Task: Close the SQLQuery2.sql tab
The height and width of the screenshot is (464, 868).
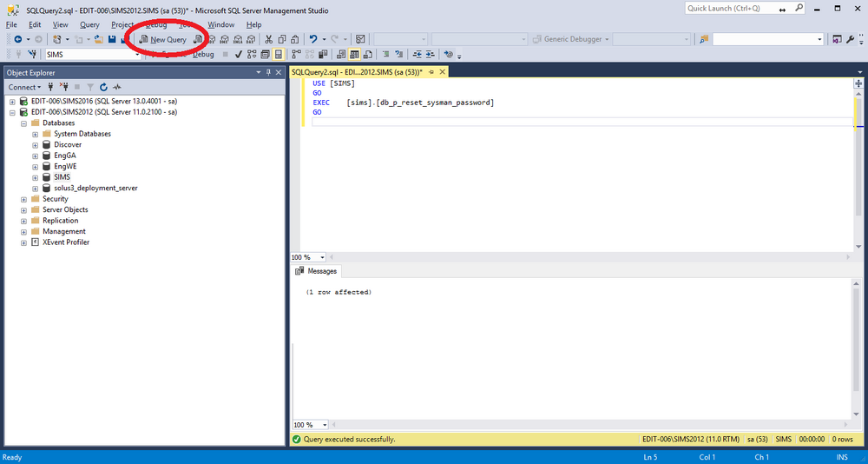Action: [x=443, y=72]
